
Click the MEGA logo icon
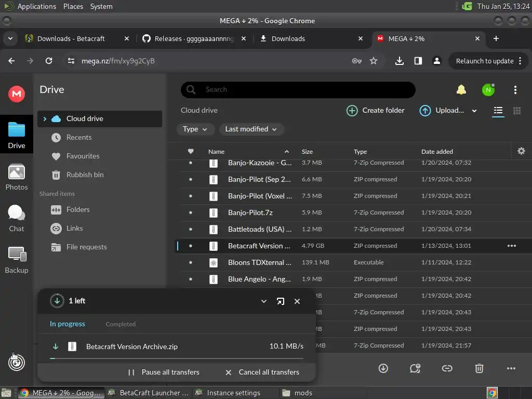[17, 94]
